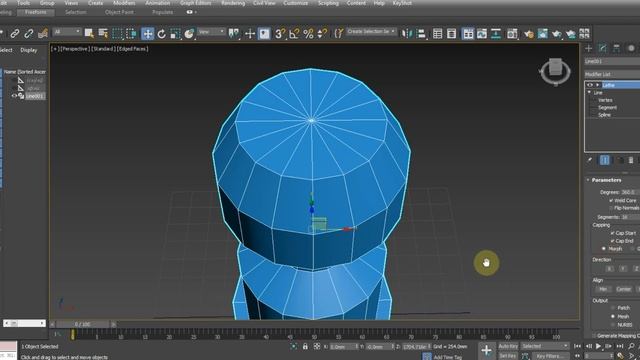
Task: Select the Vertex sub-object level
Action: [x=605, y=100]
